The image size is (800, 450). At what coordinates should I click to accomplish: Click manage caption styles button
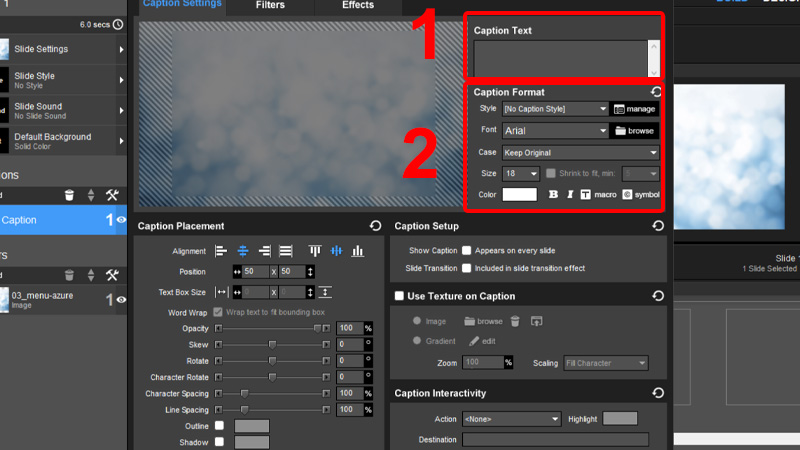click(635, 109)
